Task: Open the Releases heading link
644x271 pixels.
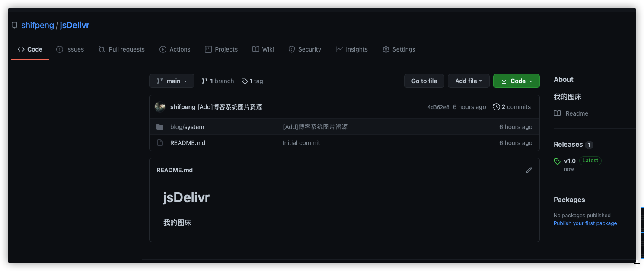Action: point(568,145)
